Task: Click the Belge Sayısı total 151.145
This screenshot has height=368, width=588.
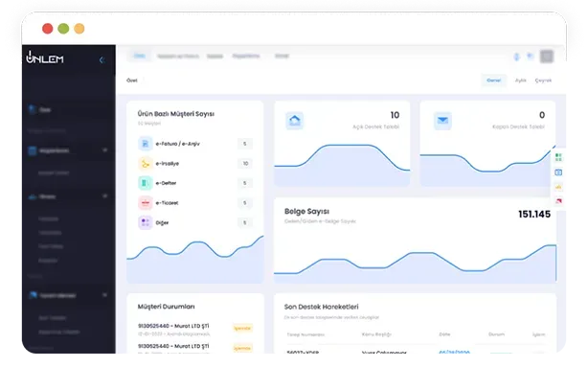Action: (534, 215)
